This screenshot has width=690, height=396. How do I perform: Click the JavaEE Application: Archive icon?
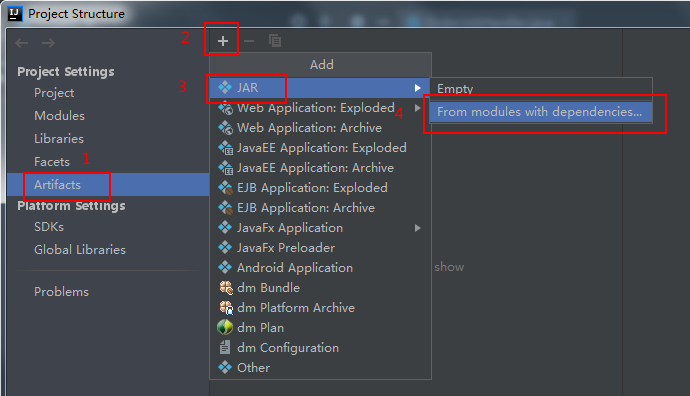(x=225, y=168)
